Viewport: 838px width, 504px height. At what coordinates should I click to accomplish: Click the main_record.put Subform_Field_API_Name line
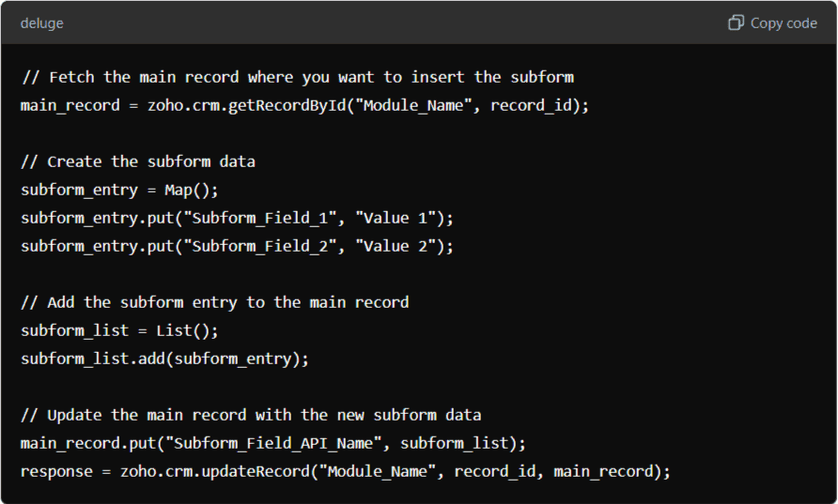[x=273, y=444]
